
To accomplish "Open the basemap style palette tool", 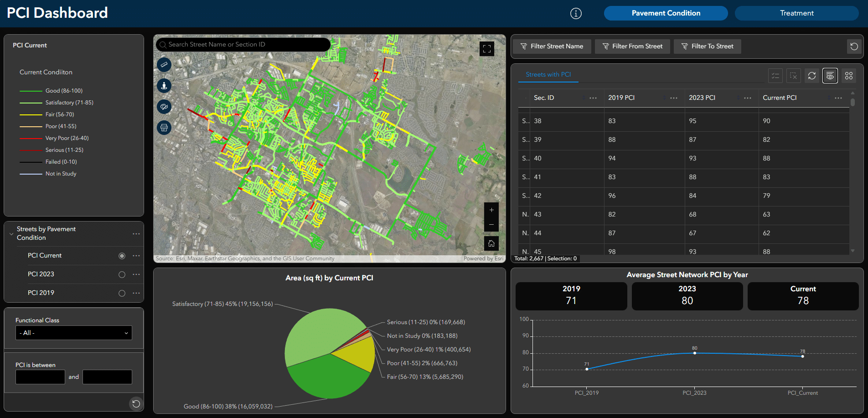I will tap(164, 107).
